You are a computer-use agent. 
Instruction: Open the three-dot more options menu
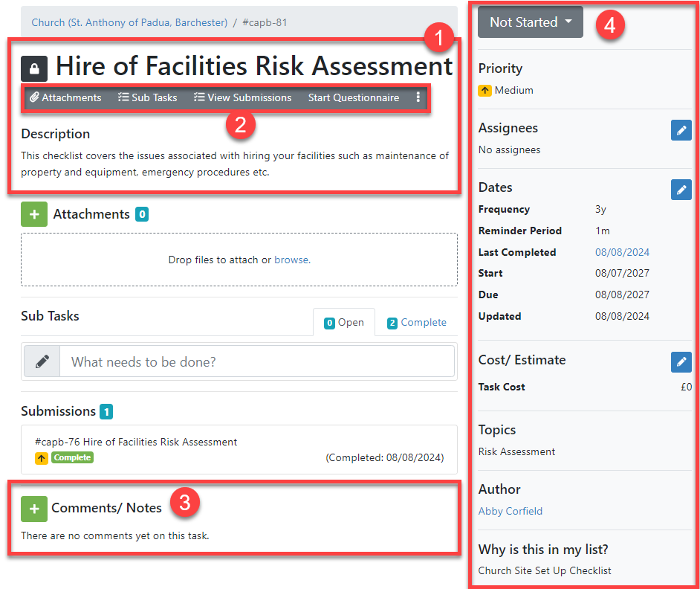418,97
